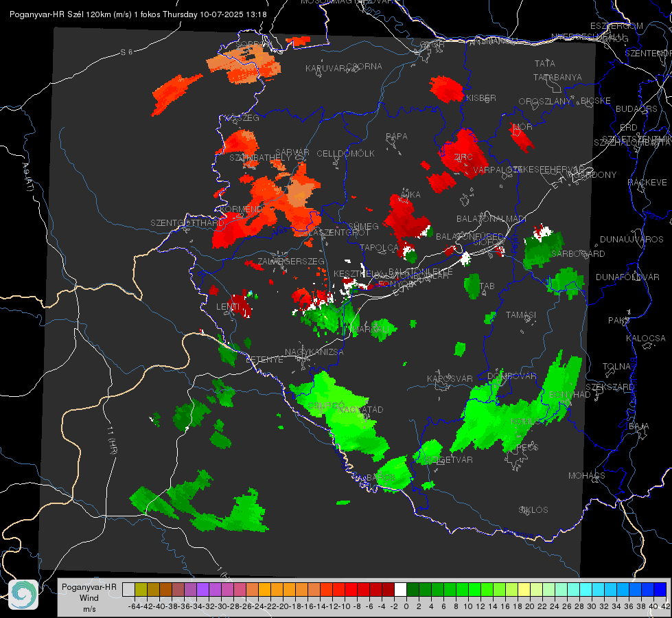Click the CELLDOMOLK label
672x618 pixels.
click(345, 154)
